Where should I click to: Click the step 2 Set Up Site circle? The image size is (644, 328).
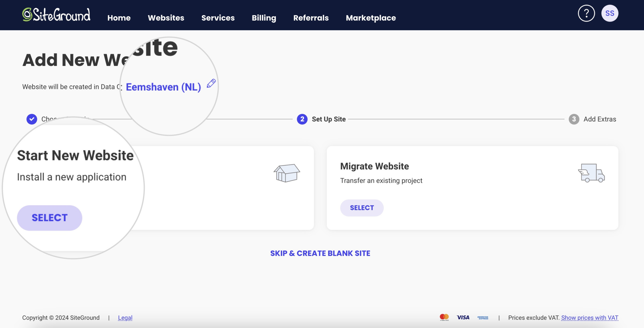point(302,119)
